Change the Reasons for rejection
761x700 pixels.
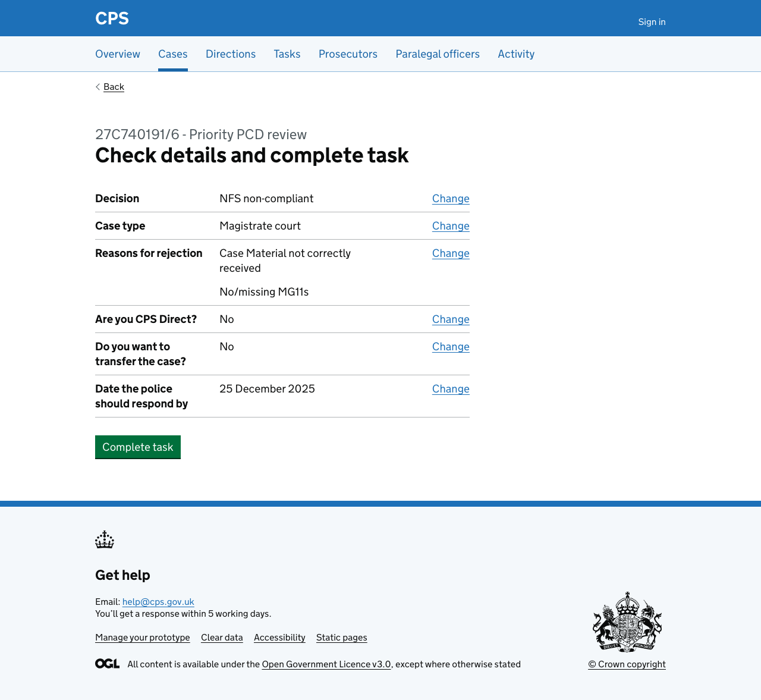click(x=451, y=253)
